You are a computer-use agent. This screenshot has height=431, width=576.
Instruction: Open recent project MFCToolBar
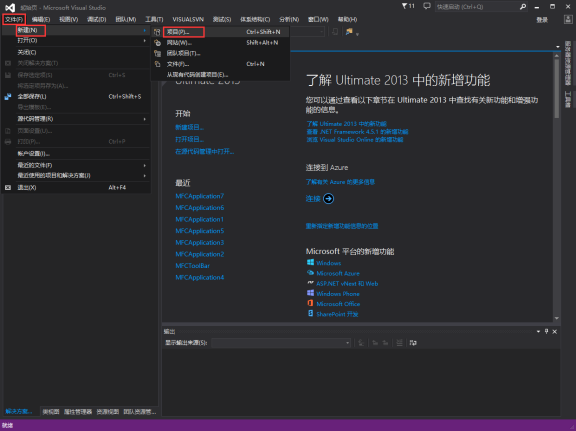[x=192, y=266]
